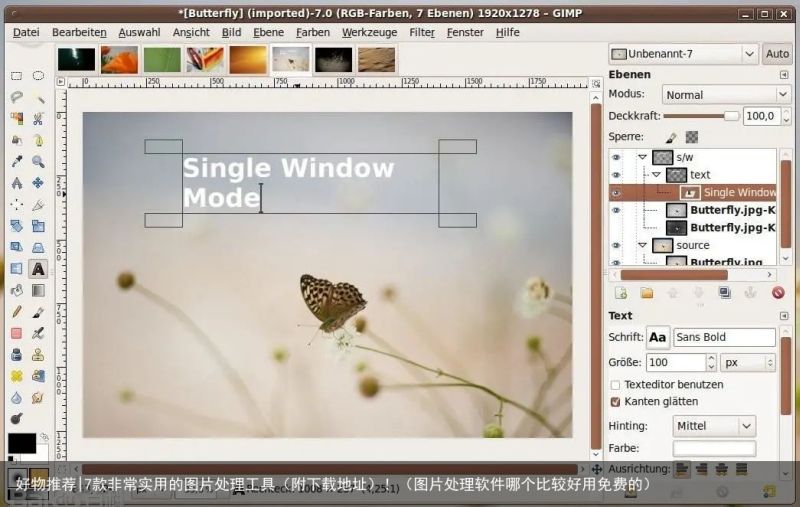The width and height of the screenshot is (800, 507).
Task: Open the Bearbeiten menu
Action: tap(79, 32)
